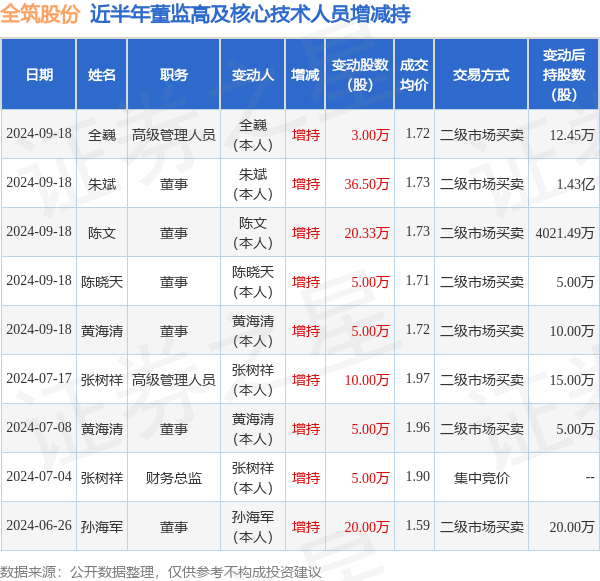Click the 20.00万 red share change value
Image resolution: width=600 pixels, height=581 pixels.
[367, 527]
